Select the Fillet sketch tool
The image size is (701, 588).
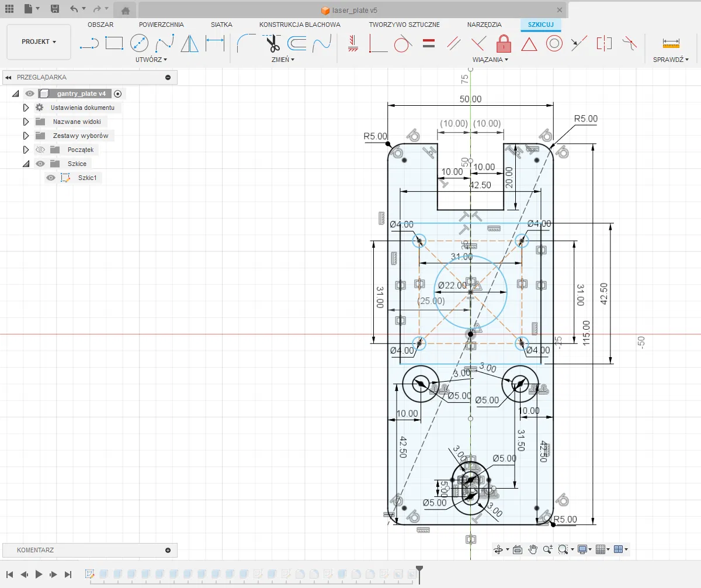(x=245, y=43)
